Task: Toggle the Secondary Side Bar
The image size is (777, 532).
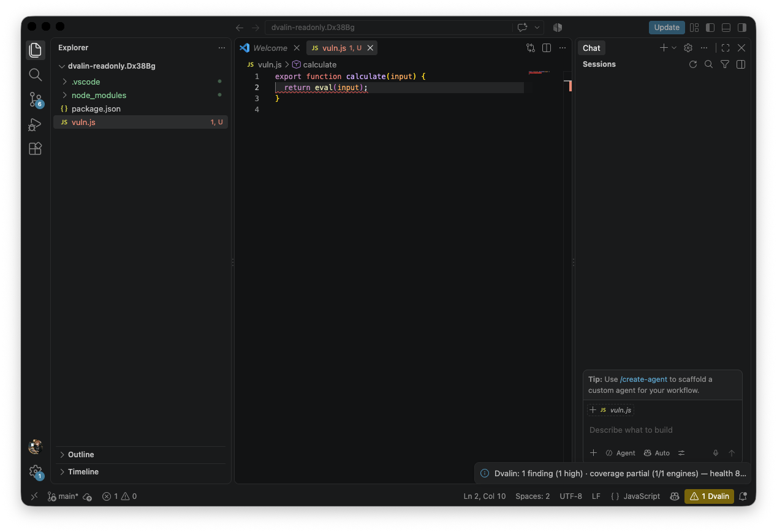Action: [x=742, y=28]
